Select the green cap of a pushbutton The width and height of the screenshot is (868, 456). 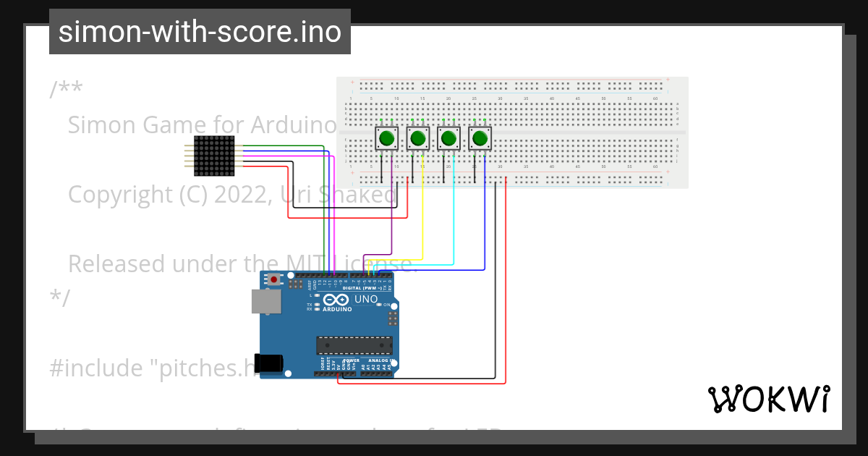tap(386, 138)
